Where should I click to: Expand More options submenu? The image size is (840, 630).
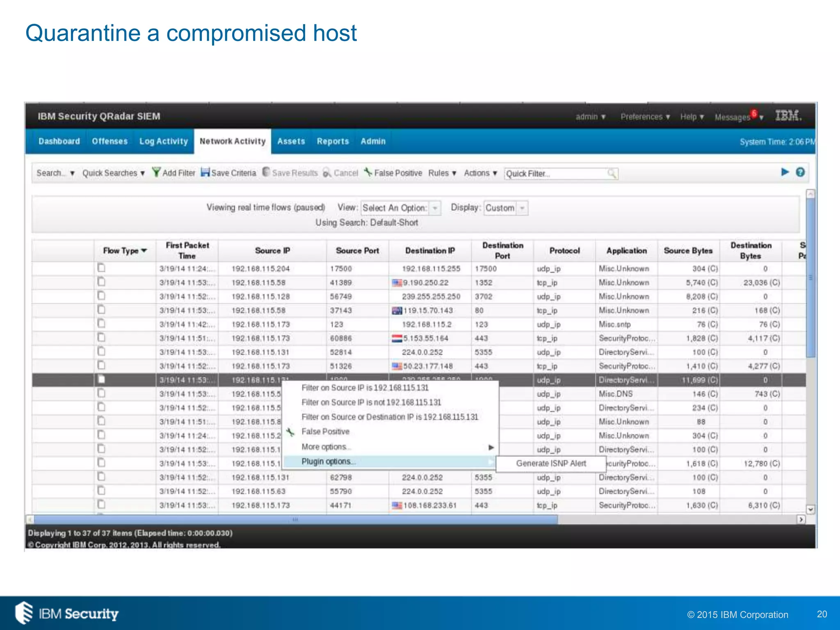(390, 447)
